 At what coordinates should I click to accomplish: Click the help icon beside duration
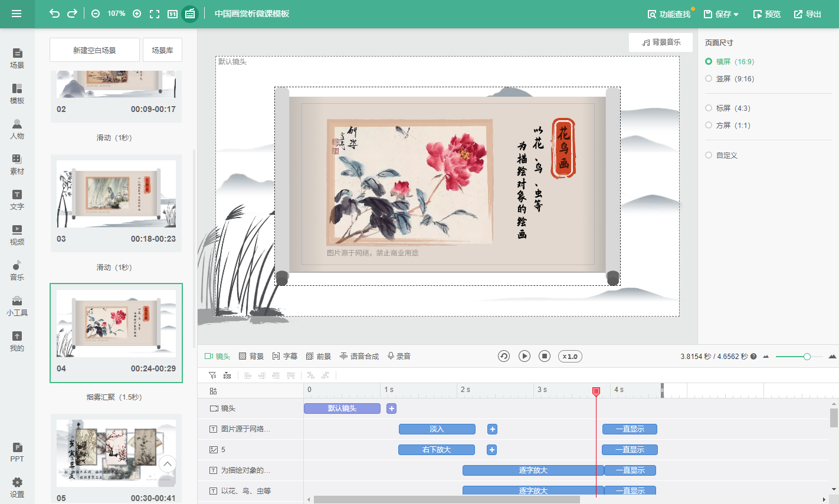[x=753, y=357]
